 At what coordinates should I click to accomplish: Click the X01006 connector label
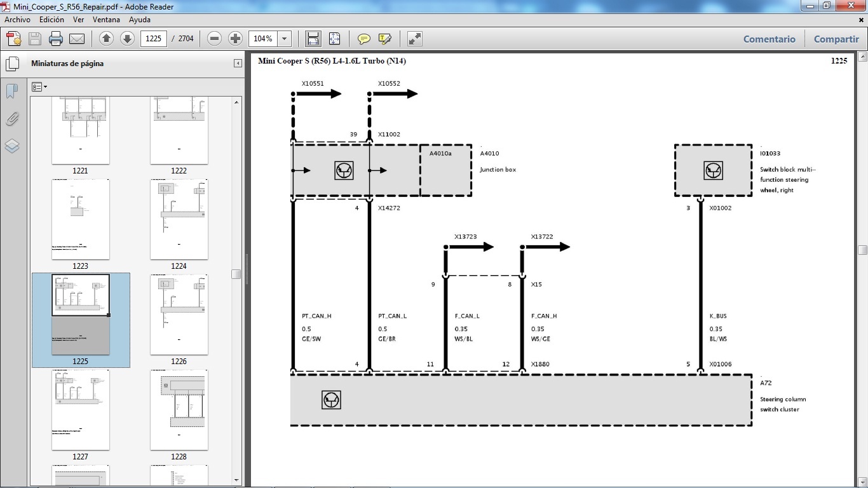point(721,364)
